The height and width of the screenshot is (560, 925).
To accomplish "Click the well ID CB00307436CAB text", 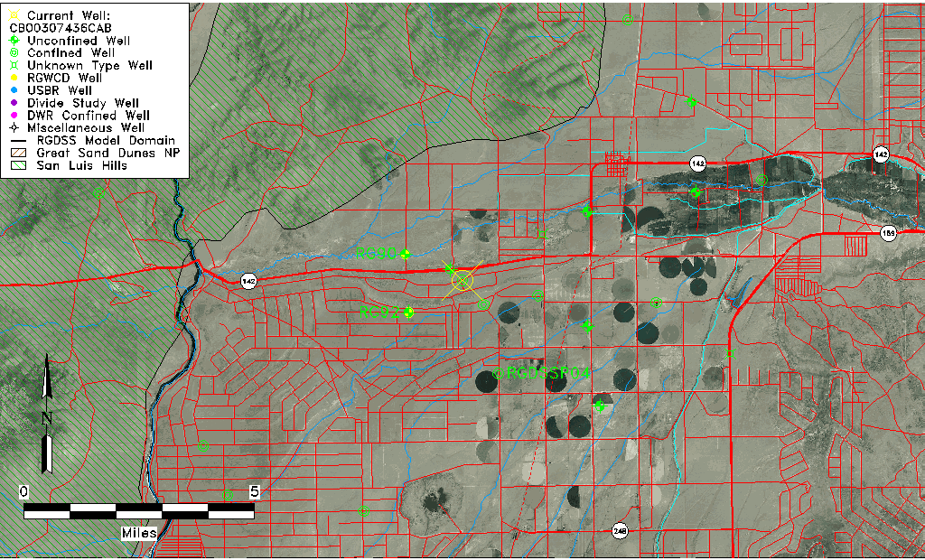I will pos(60,28).
